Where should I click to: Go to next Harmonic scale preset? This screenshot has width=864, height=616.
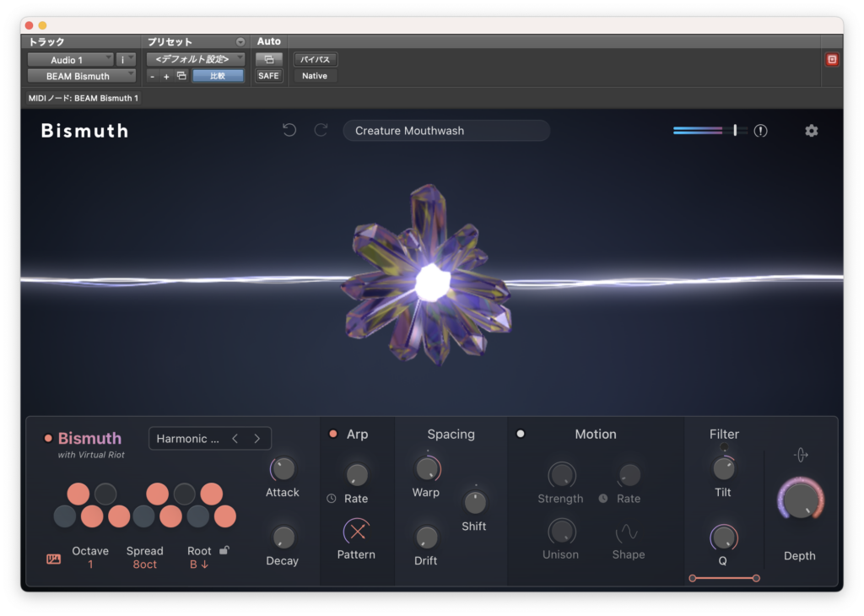coord(257,439)
